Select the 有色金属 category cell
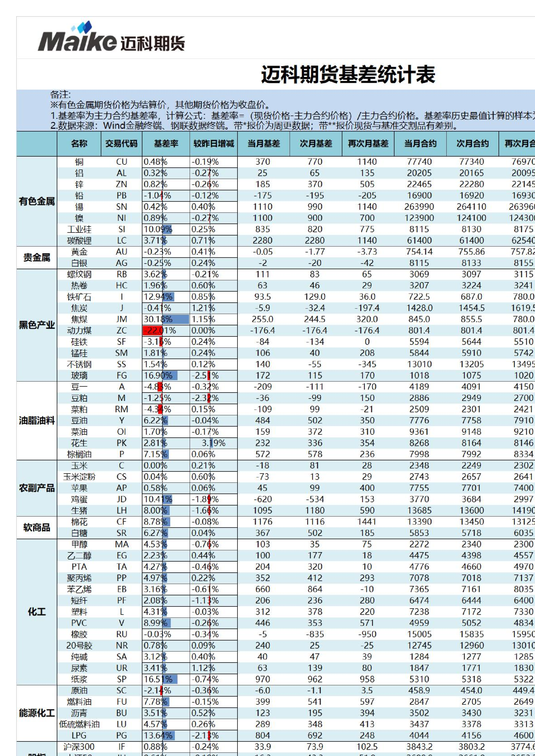Viewport: 535px width, 756px height. [x=37, y=201]
